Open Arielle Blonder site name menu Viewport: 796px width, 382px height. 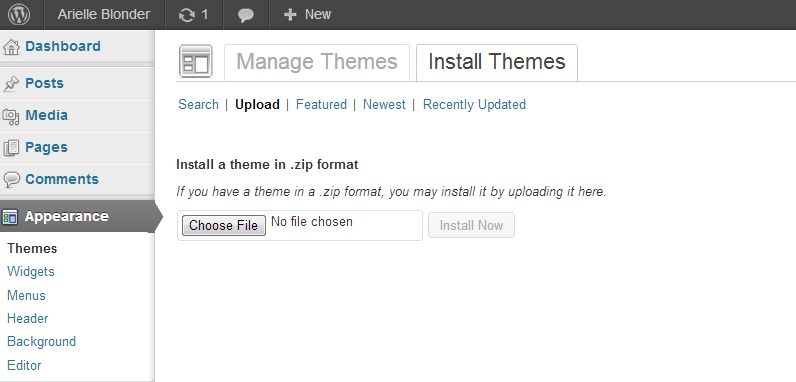click(104, 15)
